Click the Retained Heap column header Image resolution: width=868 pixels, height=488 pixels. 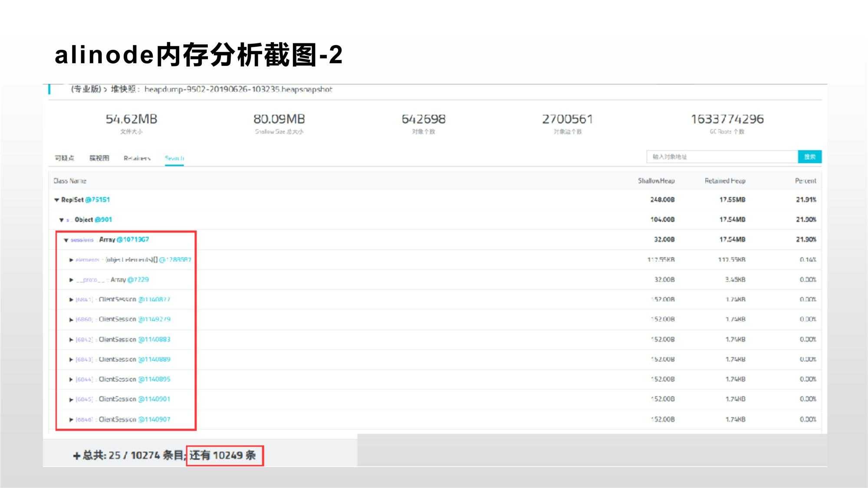click(725, 181)
